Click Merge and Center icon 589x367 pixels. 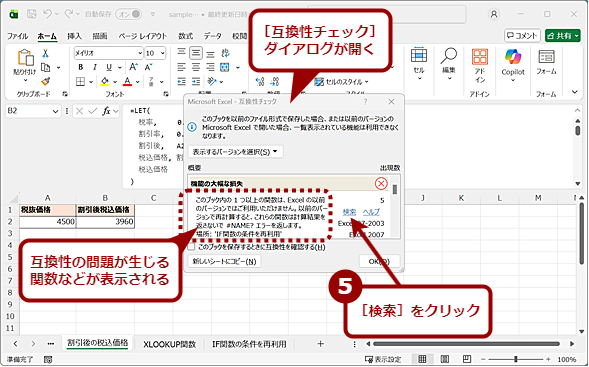tap(225, 67)
